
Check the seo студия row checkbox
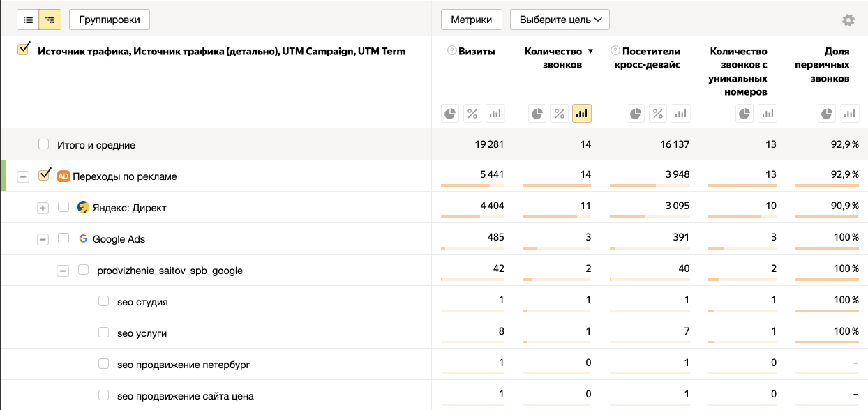(103, 301)
